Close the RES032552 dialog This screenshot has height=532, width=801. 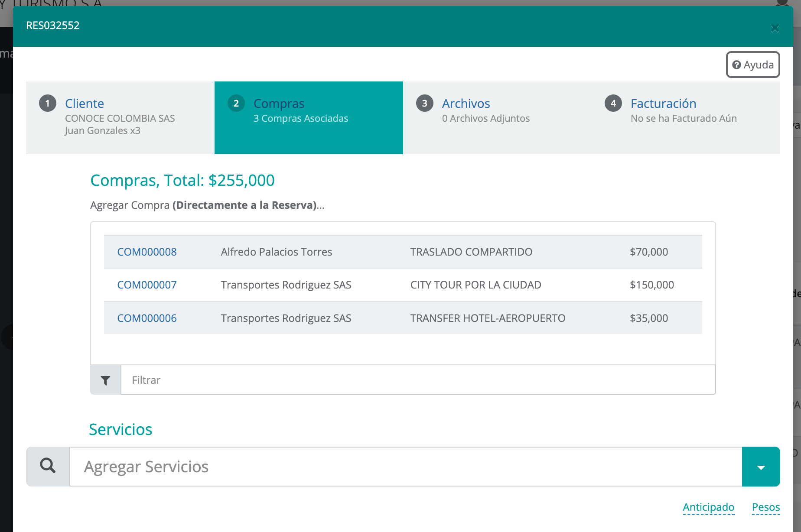[x=775, y=29]
